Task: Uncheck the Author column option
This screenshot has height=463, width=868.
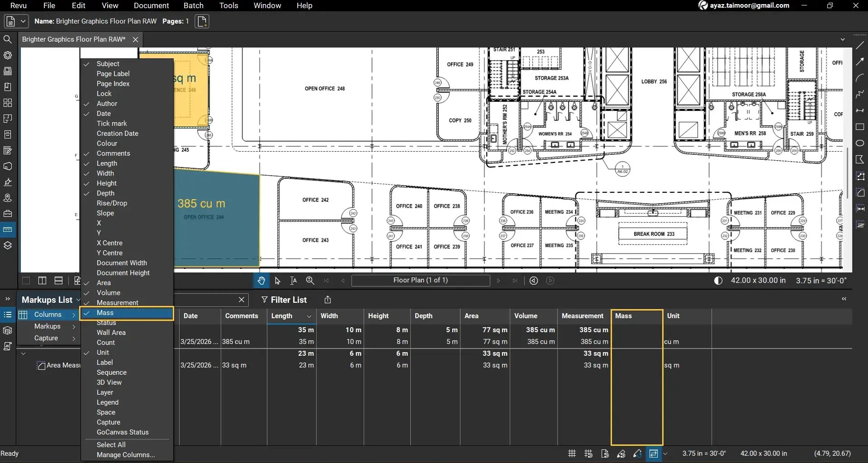Action: (x=107, y=103)
